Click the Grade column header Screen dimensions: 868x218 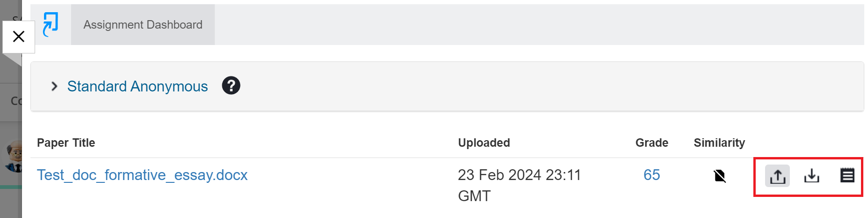(x=651, y=143)
